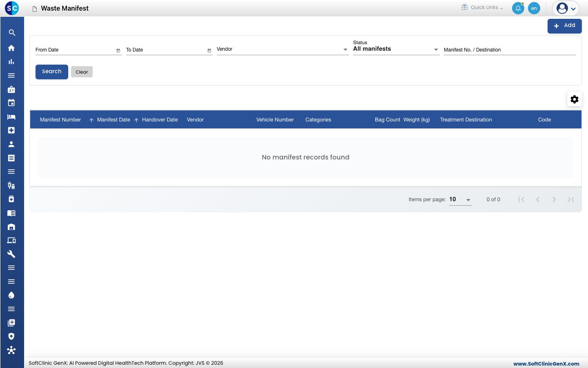
Task: Open the hospital bed sidebar icon
Action: 11,117
